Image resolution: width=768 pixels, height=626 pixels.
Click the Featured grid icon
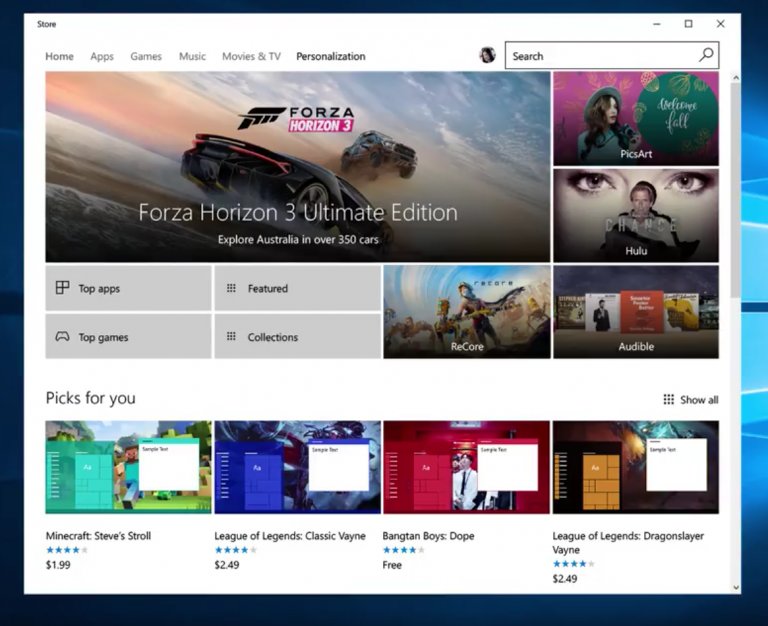pyautogui.click(x=231, y=288)
